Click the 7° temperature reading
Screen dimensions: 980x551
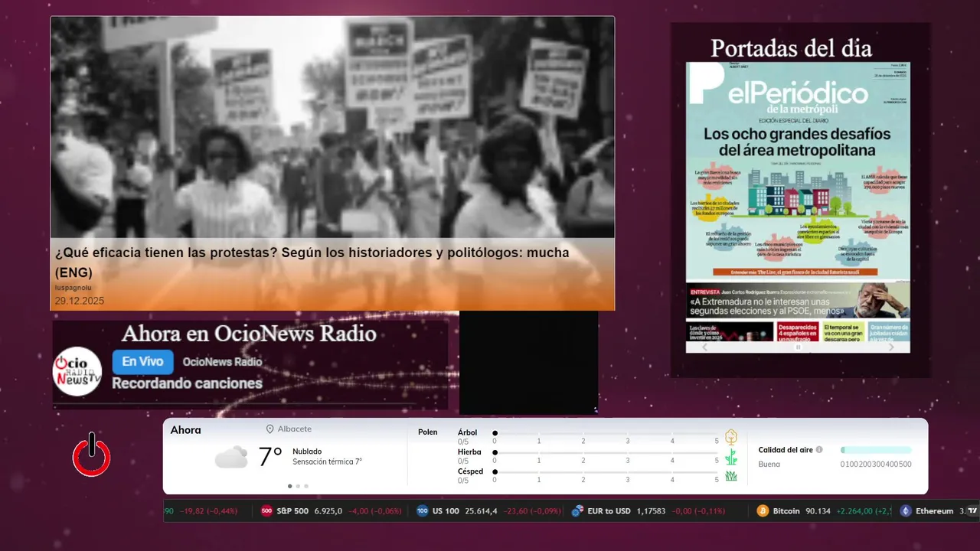[270, 457]
